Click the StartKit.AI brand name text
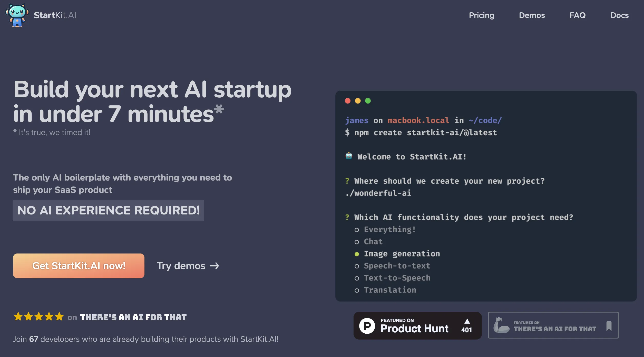The image size is (644, 357). 55,15
